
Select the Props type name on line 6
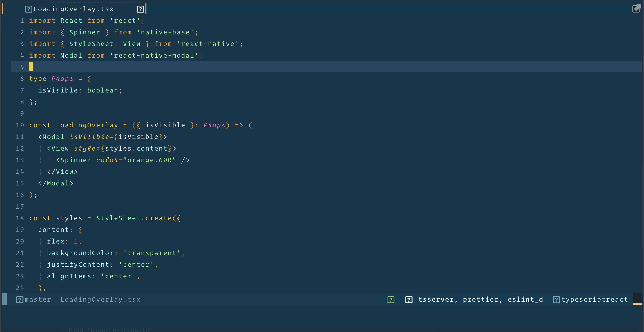62,78
